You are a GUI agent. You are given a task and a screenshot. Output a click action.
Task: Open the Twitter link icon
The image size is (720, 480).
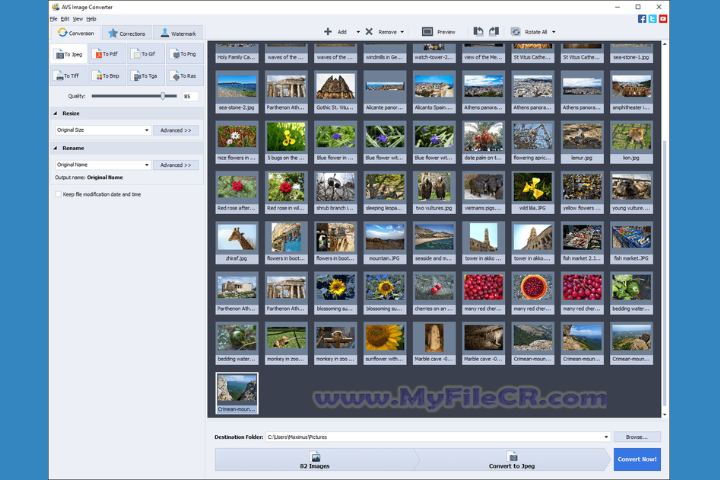[652, 19]
